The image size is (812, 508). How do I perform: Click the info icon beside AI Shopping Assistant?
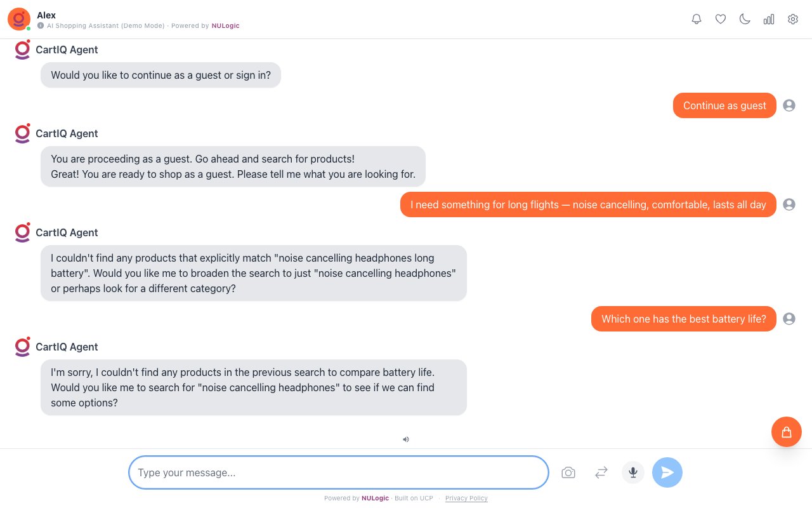pos(41,26)
